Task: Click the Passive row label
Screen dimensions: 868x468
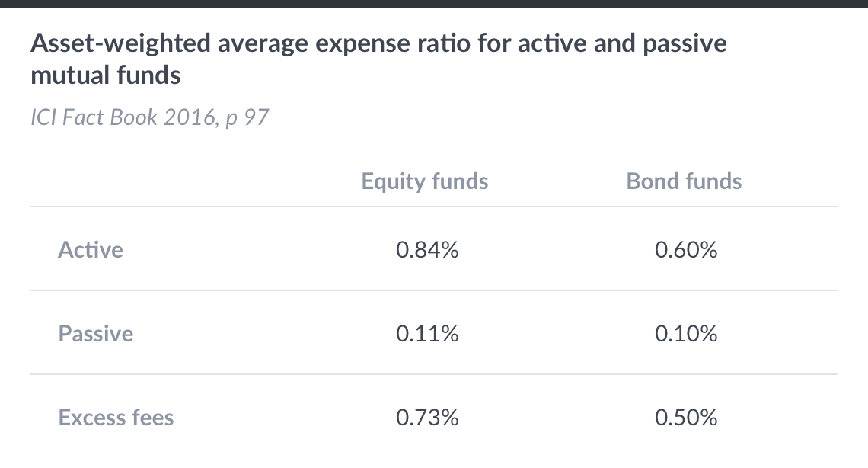Action: [x=96, y=334]
